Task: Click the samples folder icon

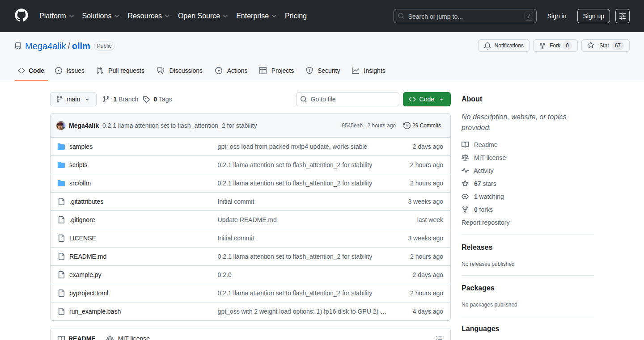Action: point(61,147)
